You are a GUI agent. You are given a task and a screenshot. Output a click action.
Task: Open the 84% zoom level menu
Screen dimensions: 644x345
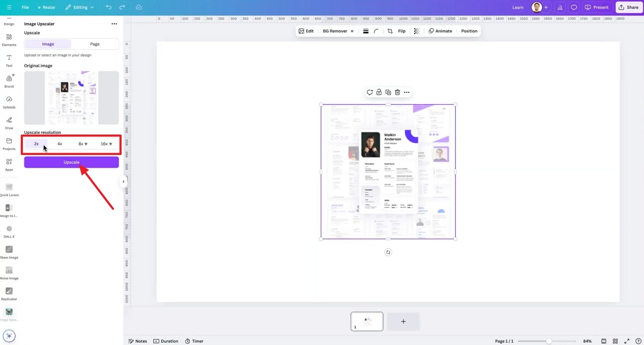587,341
